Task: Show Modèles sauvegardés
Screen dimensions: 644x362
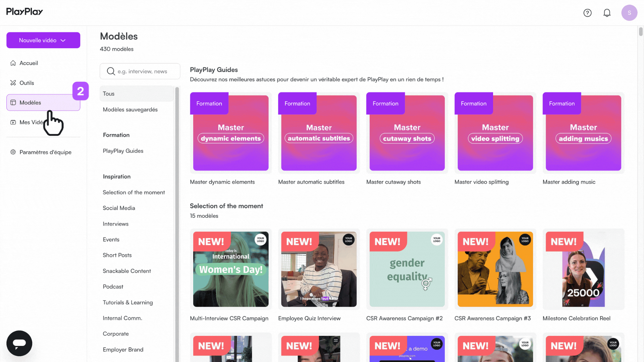Action: tap(130, 110)
